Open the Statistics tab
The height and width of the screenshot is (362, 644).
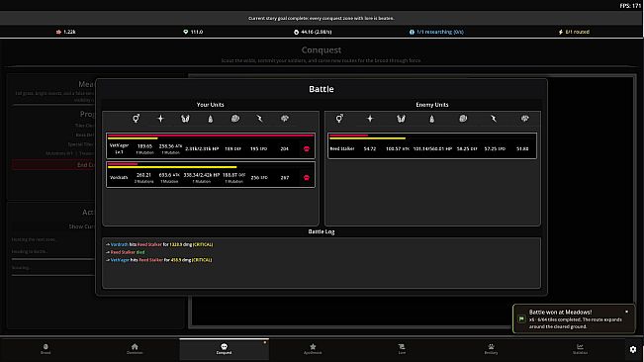coord(580,349)
